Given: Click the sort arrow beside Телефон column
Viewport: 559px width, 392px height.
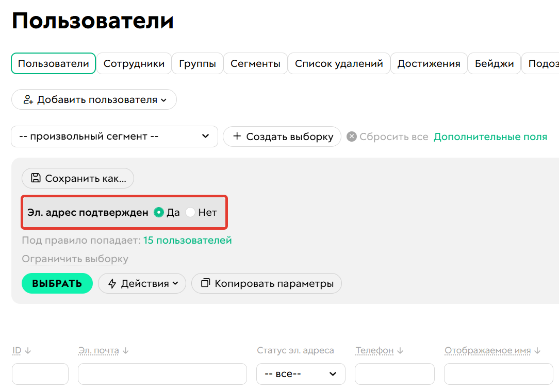Looking at the screenshot, I should click(401, 350).
